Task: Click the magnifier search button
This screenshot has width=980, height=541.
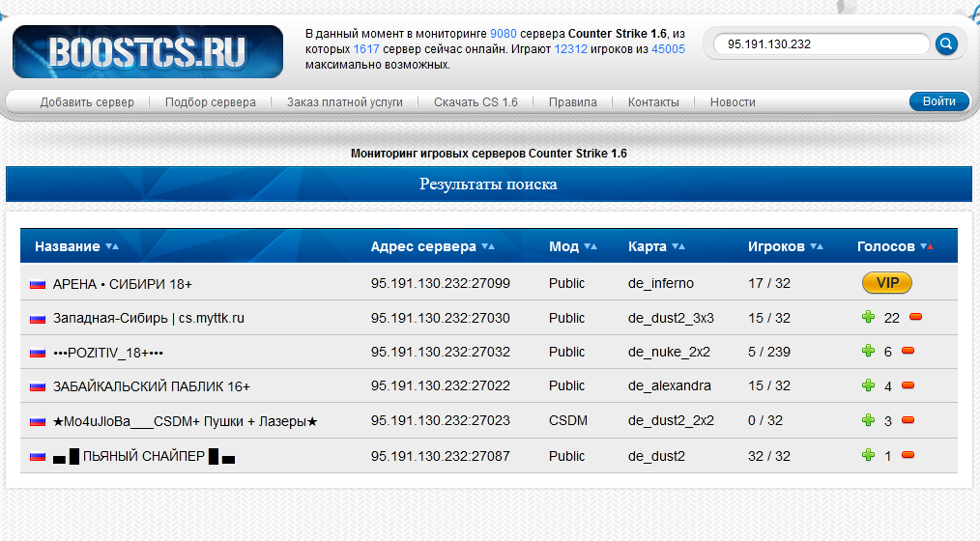Action: pos(946,44)
